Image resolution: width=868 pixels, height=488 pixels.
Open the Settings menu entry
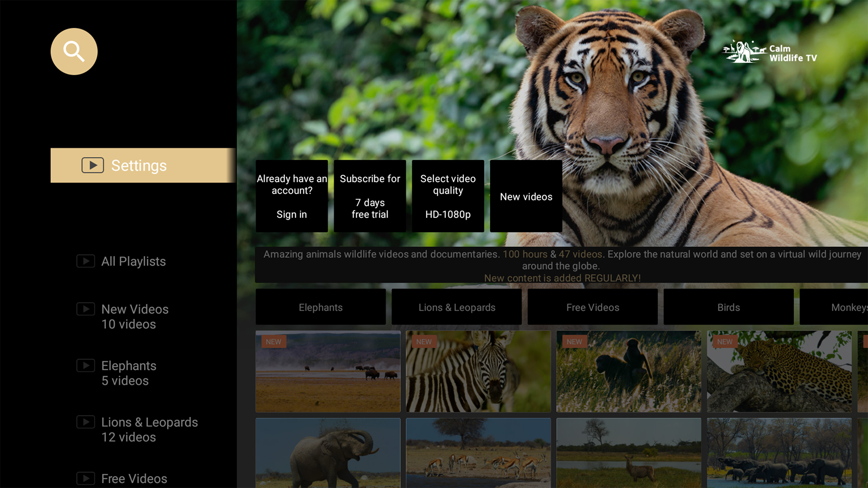pos(139,165)
